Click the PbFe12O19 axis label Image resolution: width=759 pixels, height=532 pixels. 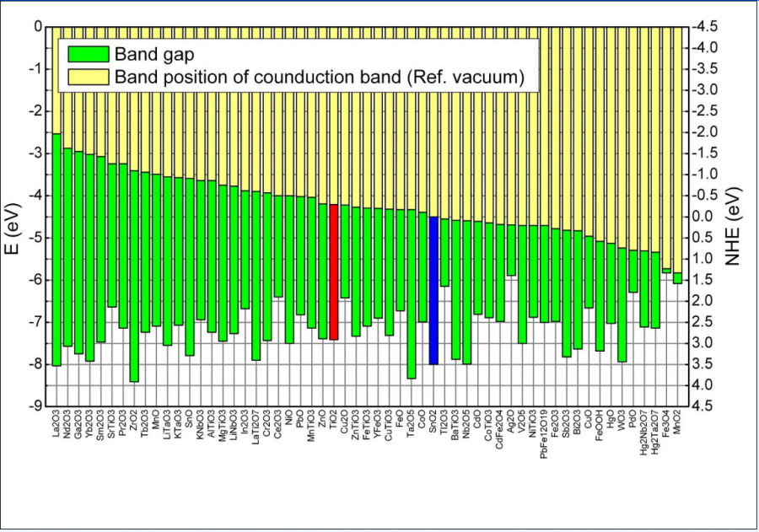pyautogui.click(x=545, y=433)
